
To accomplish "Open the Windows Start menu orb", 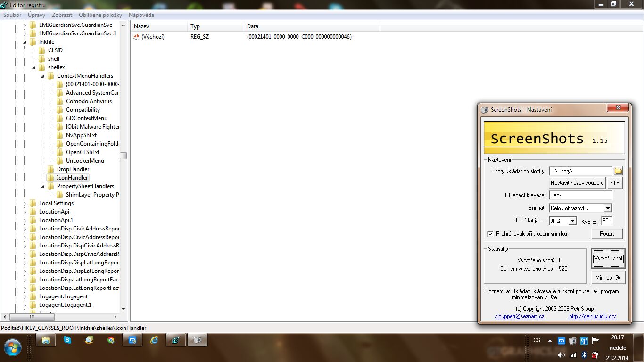I will coord(12,348).
